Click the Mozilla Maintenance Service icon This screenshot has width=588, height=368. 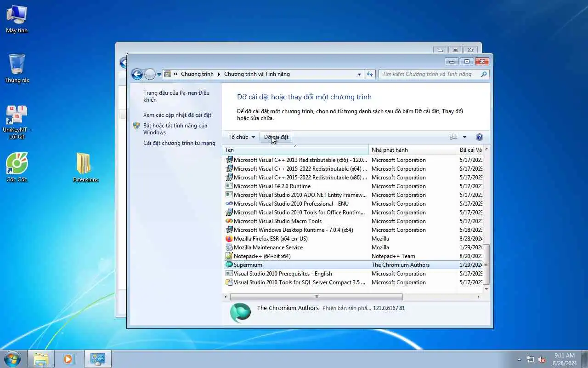point(229,247)
